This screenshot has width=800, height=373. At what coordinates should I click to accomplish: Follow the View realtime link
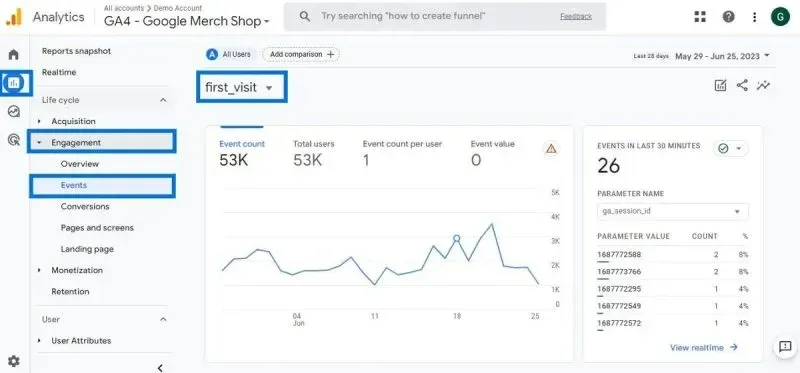point(704,347)
